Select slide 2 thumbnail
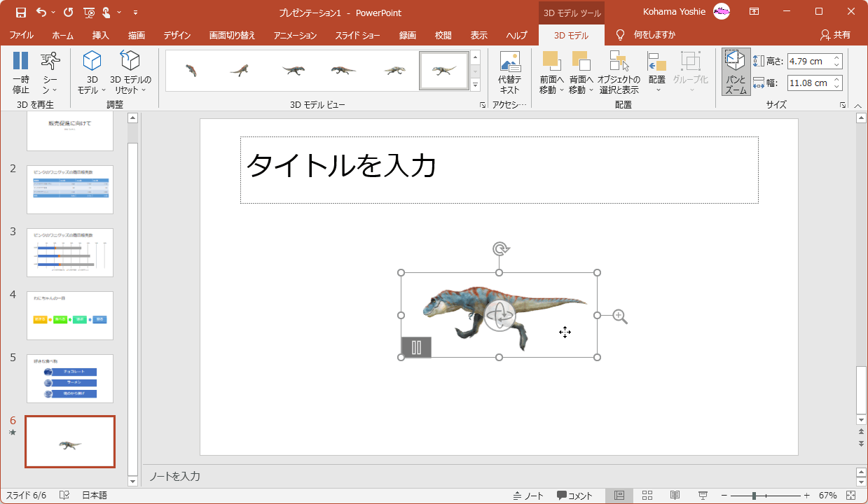The image size is (868, 504). pyautogui.click(x=70, y=190)
